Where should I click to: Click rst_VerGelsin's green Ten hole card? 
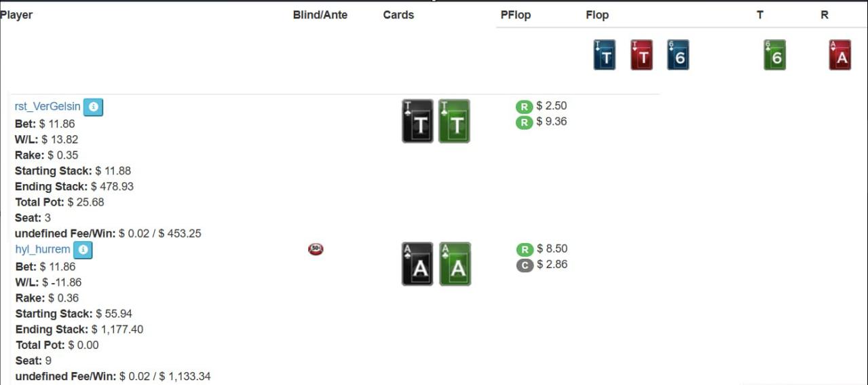[x=455, y=122]
